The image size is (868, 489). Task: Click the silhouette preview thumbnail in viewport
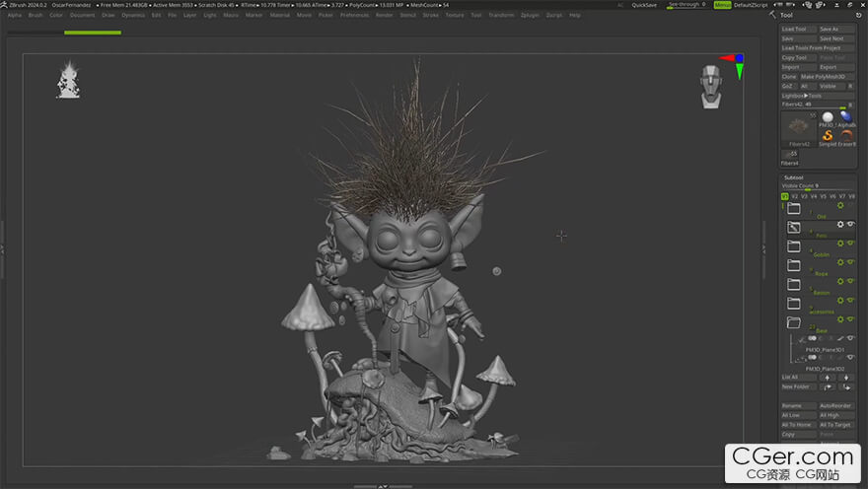pos(69,79)
